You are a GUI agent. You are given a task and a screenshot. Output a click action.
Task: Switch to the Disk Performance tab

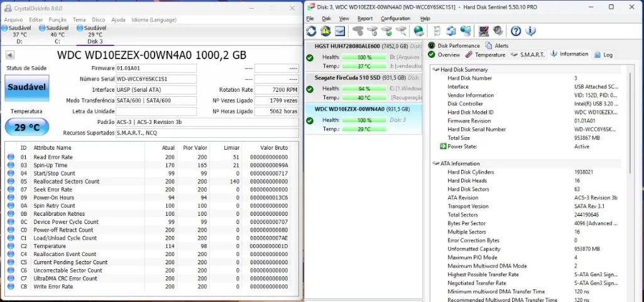click(454, 46)
